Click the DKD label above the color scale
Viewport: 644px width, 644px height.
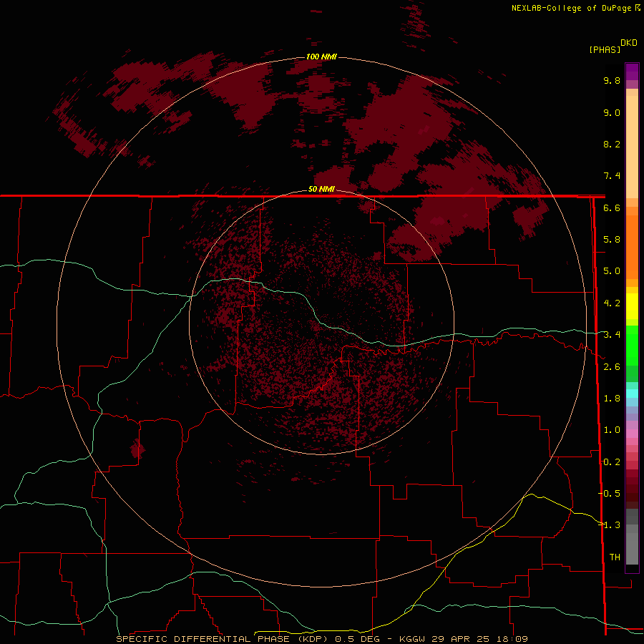tap(628, 43)
